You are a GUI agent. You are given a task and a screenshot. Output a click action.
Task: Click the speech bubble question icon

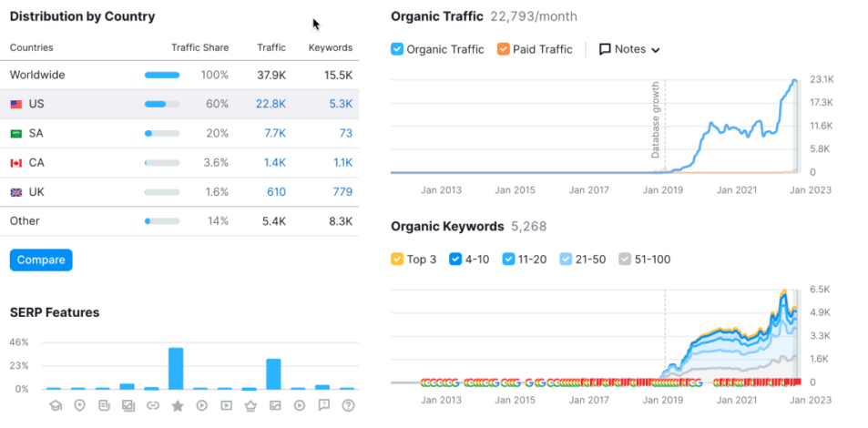[324, 406]
